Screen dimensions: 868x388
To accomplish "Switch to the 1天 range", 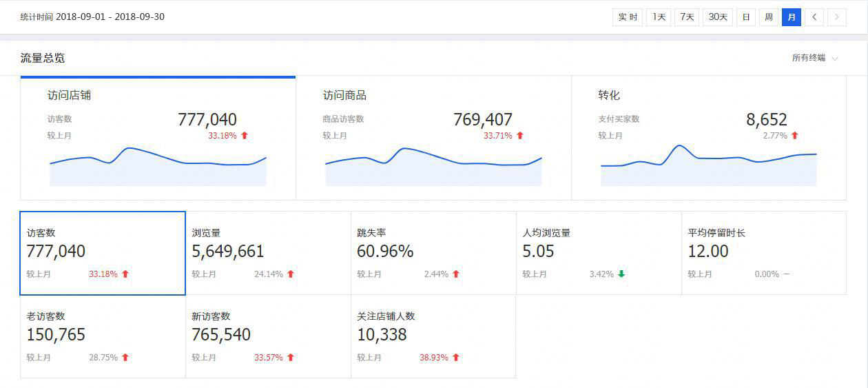I will 659,17.
